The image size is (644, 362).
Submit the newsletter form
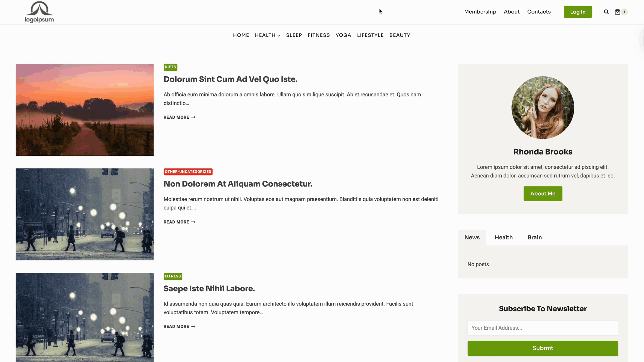pos(542,348)
